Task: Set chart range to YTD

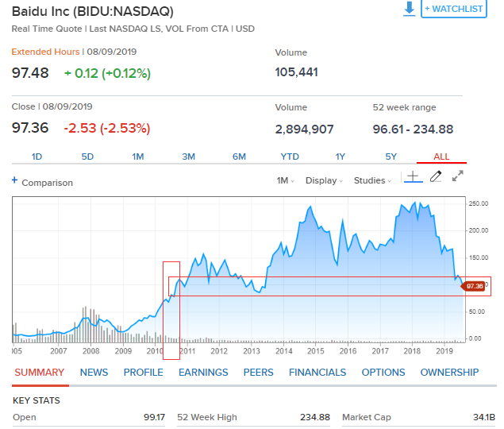Action: pyautogui.click(x=290, y=157)
